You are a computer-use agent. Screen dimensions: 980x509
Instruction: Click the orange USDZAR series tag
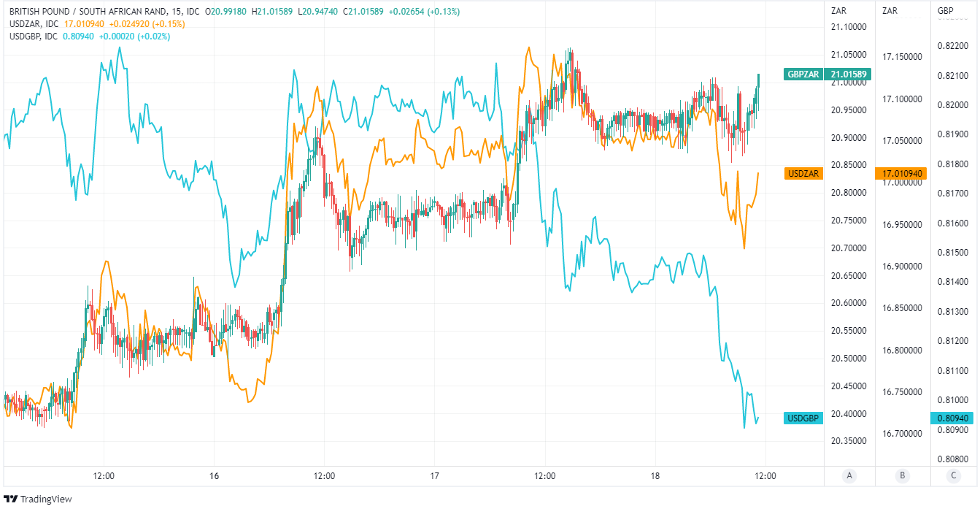pyautogui.click(x=803, y=174)
